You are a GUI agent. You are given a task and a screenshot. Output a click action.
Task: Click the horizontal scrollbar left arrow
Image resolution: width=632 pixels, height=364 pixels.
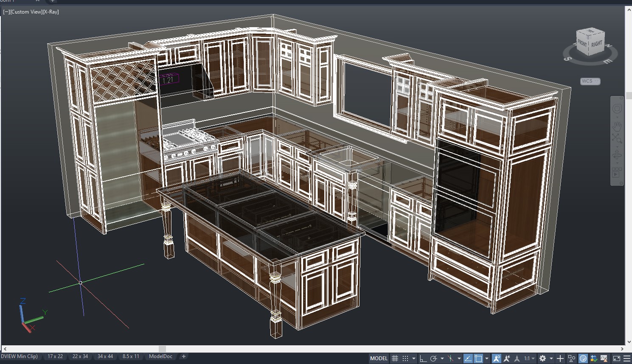point(5,349)
